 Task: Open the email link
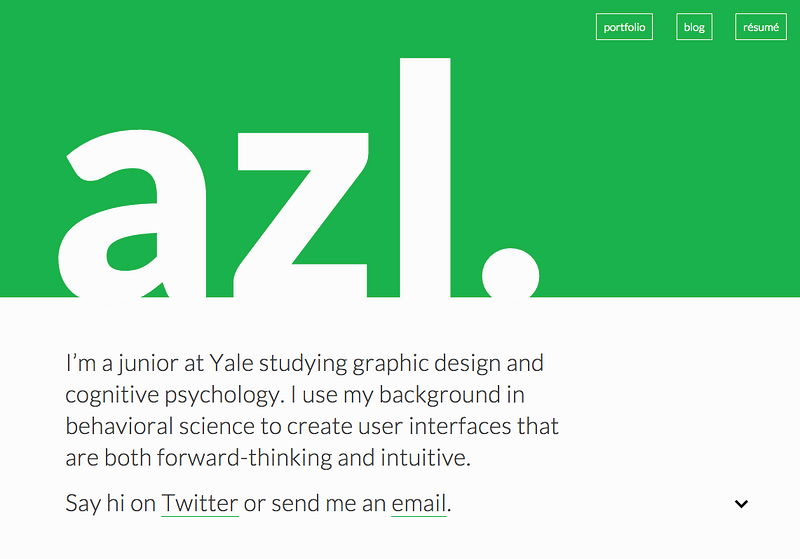(x=419, y=504)
